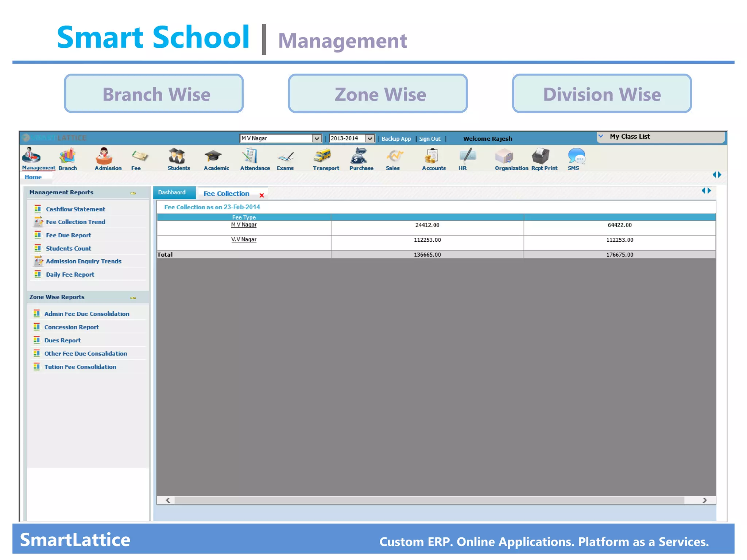Open the M V Nagar row link

[244, 225]
